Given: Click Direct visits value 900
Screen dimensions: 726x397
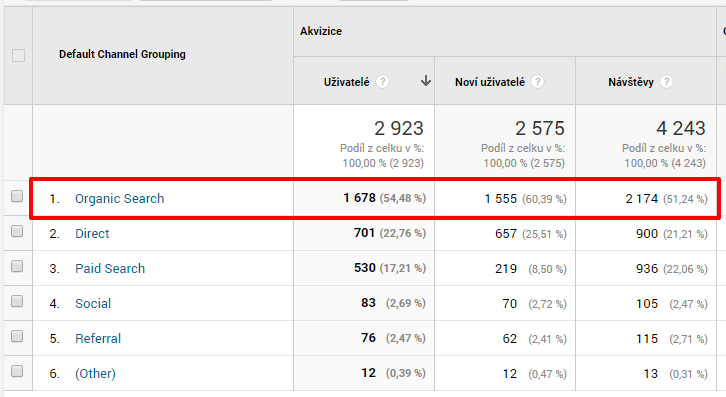Looking at the screenshot, I should (647, 233).
